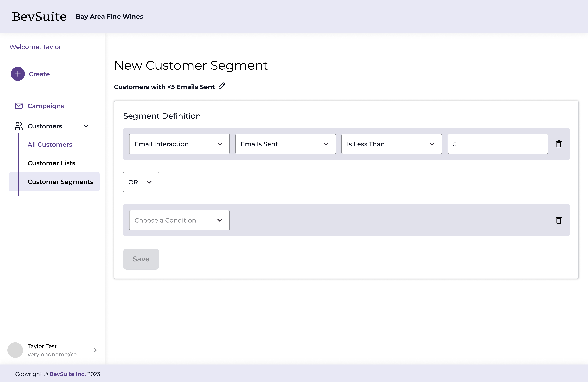This screenshot has width=588, height=382.
Task: Click Bay Area Fine Wines header text
Action: (x=109, y=16)
